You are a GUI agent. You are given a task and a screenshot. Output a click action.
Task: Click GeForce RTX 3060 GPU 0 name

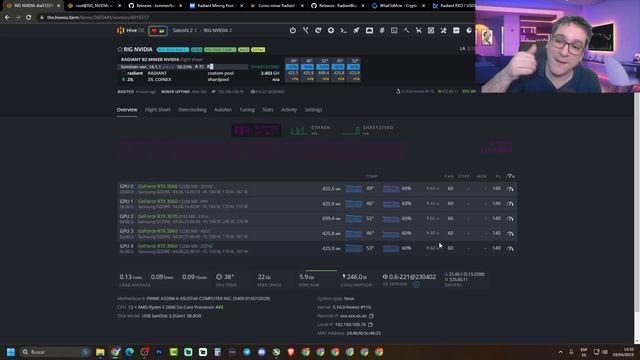coord(158,187)
